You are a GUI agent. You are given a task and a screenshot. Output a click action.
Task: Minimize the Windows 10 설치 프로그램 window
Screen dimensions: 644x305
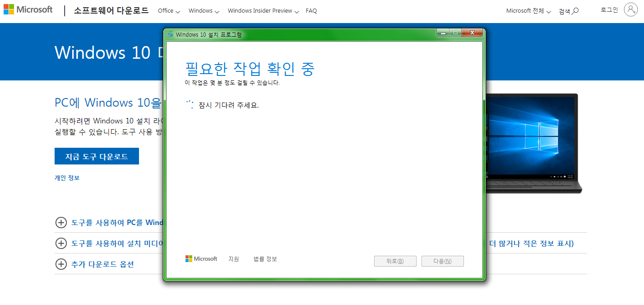click(443, 33)
